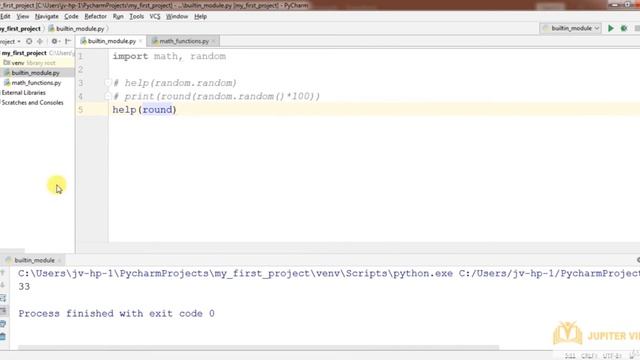This screenshot has width=640, height=360.
Task: Click the output value 33 in console
Action: pos(24,287)
